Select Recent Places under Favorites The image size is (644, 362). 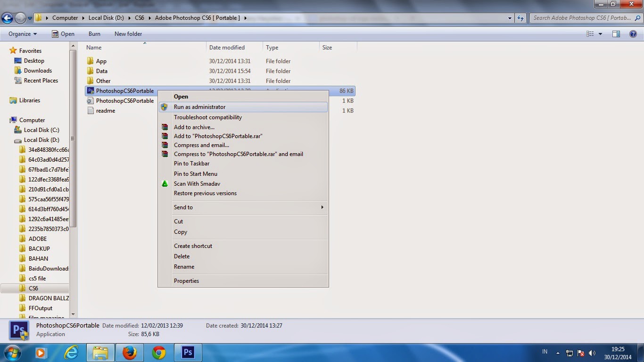coord(41,81)
